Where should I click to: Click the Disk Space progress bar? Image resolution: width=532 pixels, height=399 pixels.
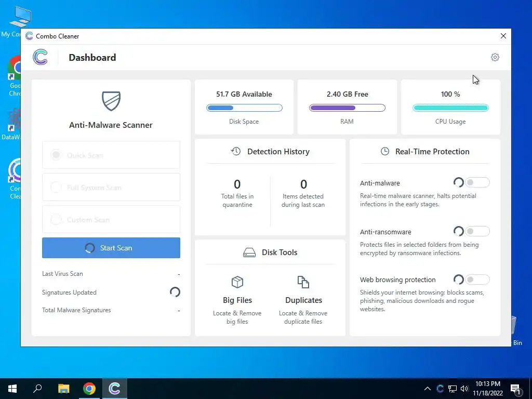click(x=244, y=108)
